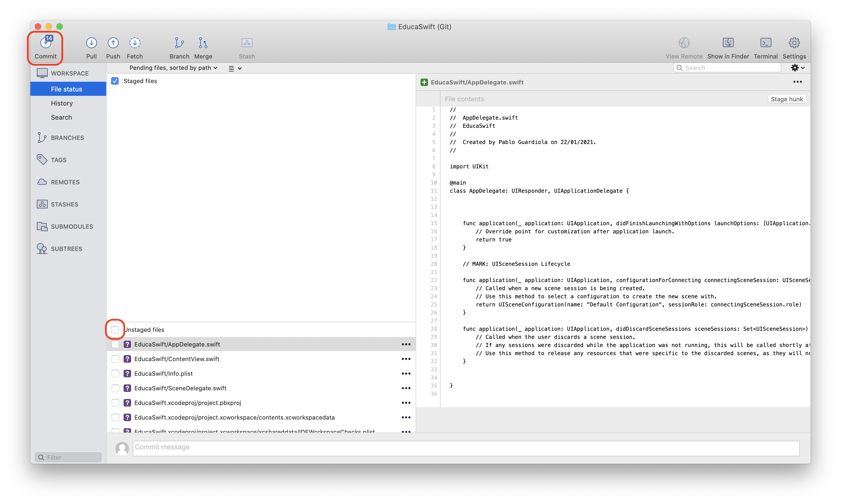Open the Merge tool
The height and width of the screenshot is (504, 841).
(203, 43)
